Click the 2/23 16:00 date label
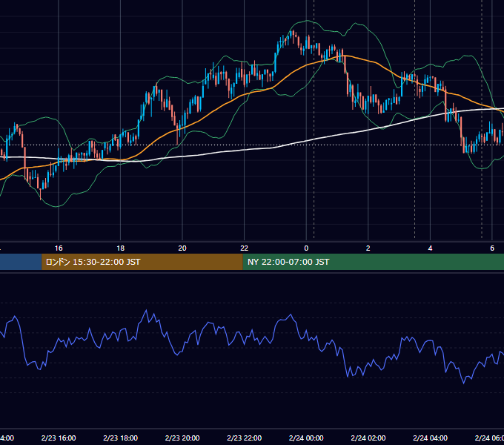This screenshot has height=445, width=504. [59, 438]
